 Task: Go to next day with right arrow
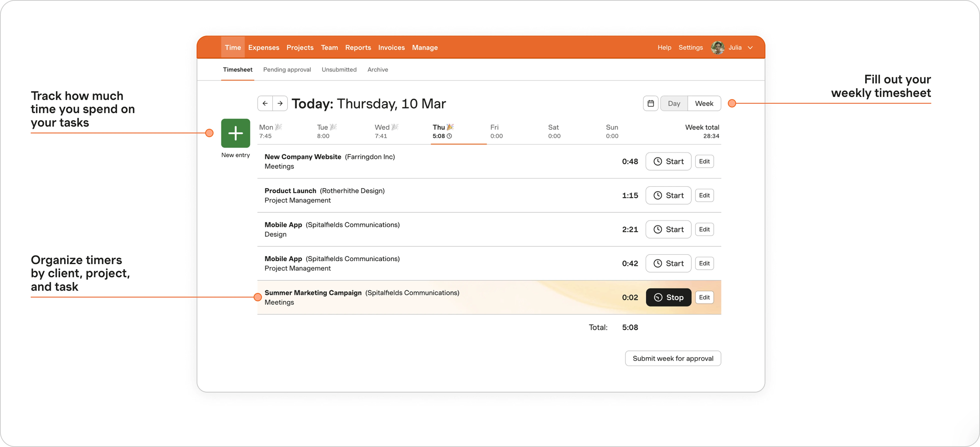pos(280,103)
